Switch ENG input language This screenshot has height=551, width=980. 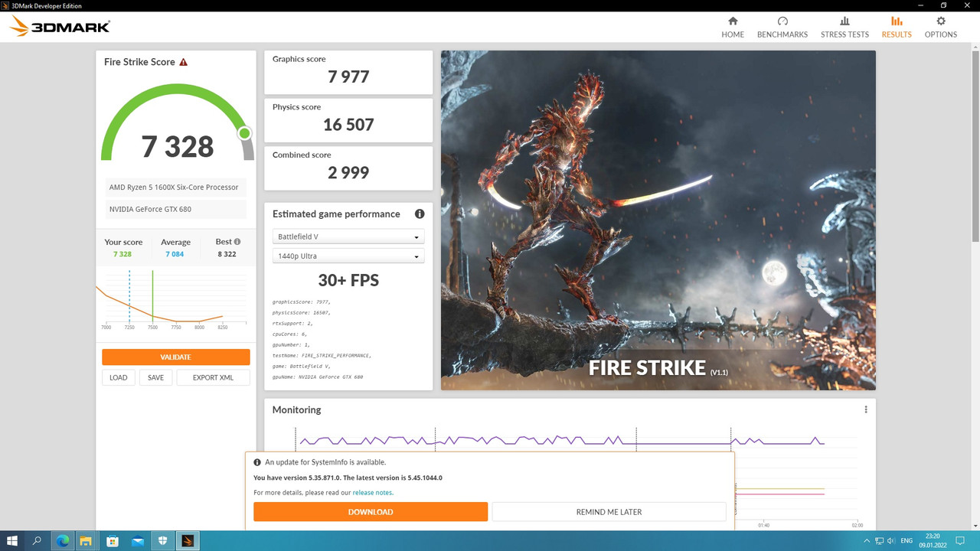click(906, 541)
